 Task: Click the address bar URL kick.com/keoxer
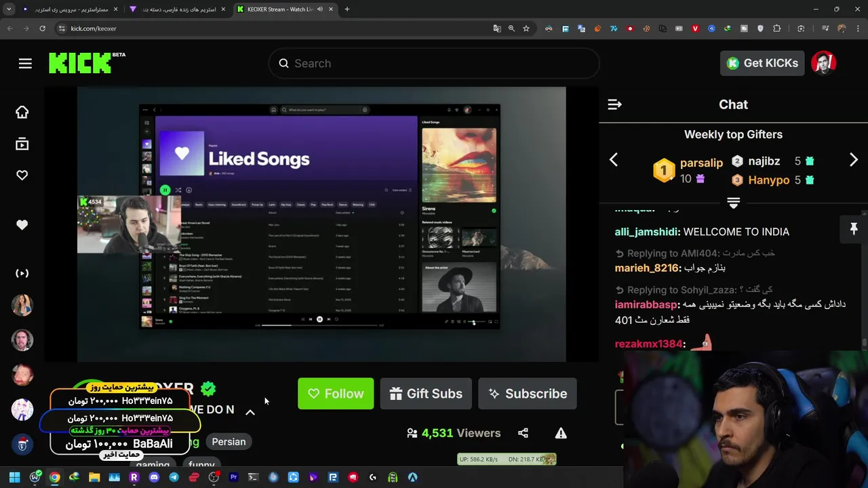[94, 28]
